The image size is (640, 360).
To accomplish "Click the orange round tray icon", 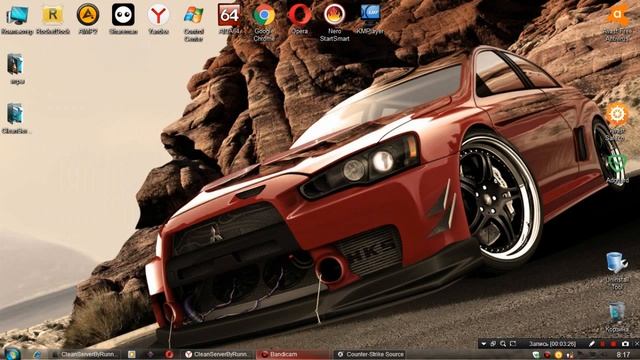I will (558, 355).
